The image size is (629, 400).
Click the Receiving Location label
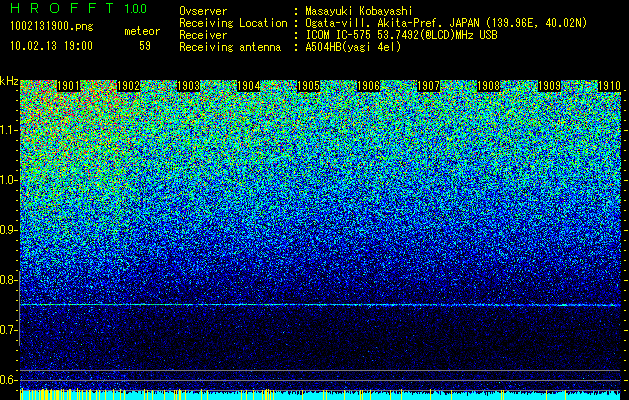tap(233, 23)
